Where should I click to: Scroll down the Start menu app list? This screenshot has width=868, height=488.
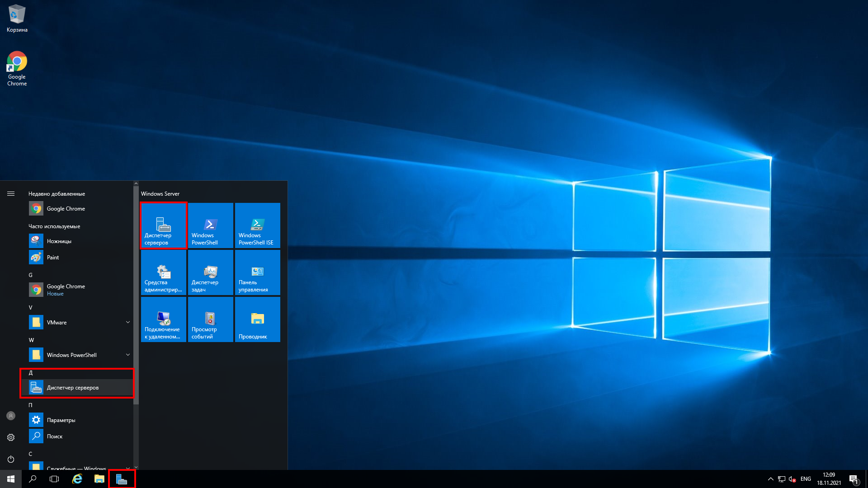point(135,465)
